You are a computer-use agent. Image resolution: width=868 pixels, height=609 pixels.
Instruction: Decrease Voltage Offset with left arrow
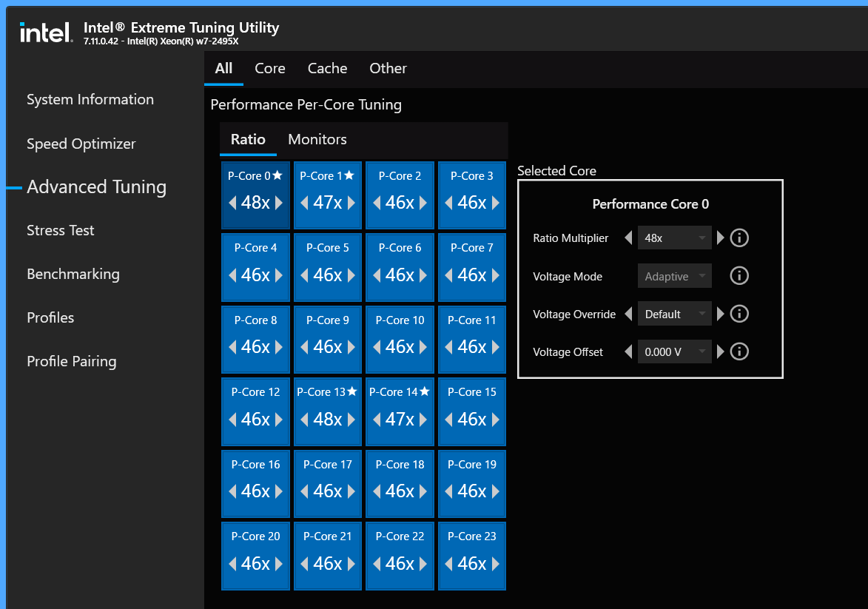click(628, 351)
